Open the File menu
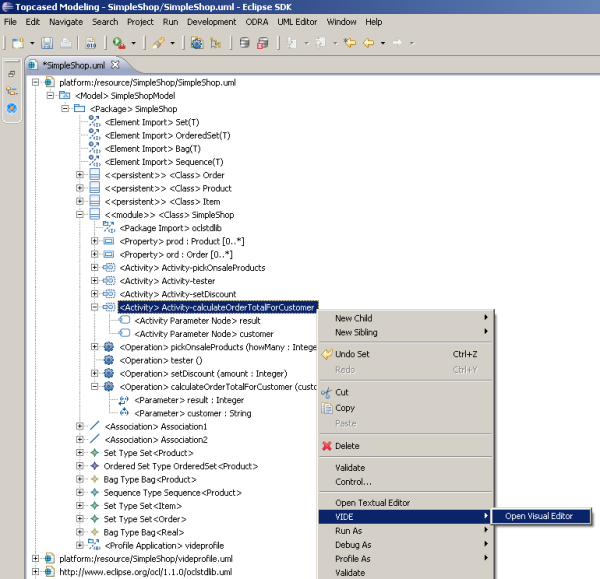 coord(10,22)
